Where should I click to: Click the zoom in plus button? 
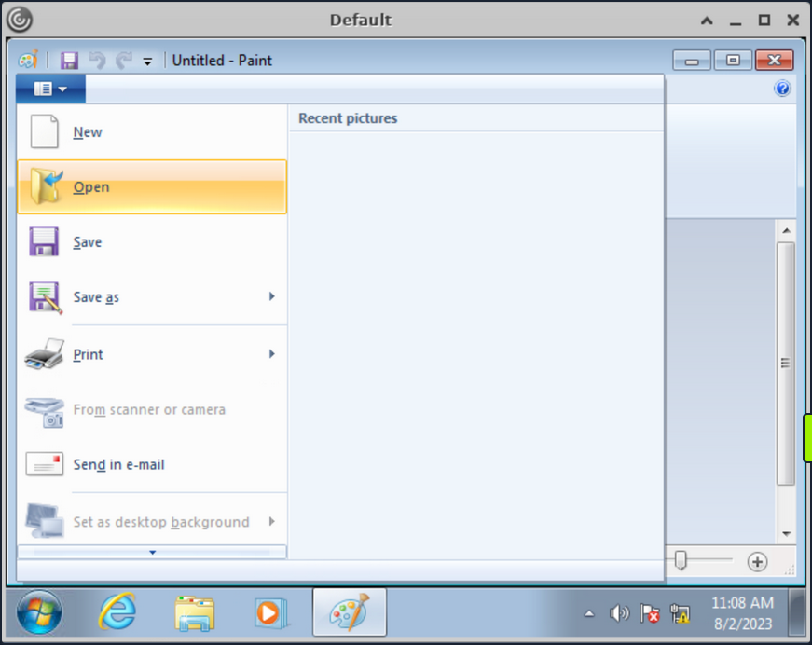757,561
